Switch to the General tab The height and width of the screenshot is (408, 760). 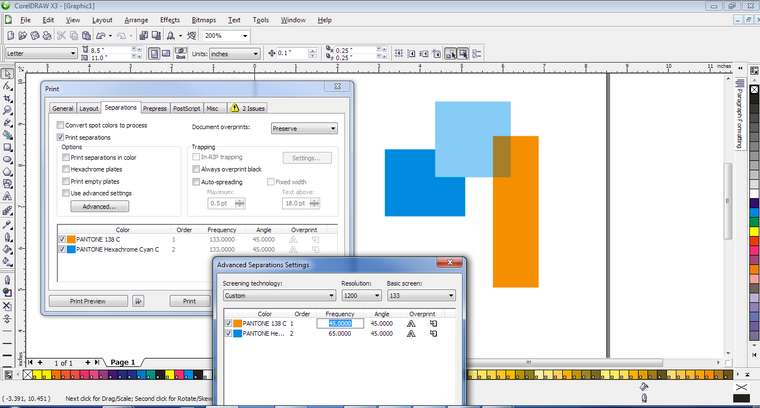click(63, 108)
